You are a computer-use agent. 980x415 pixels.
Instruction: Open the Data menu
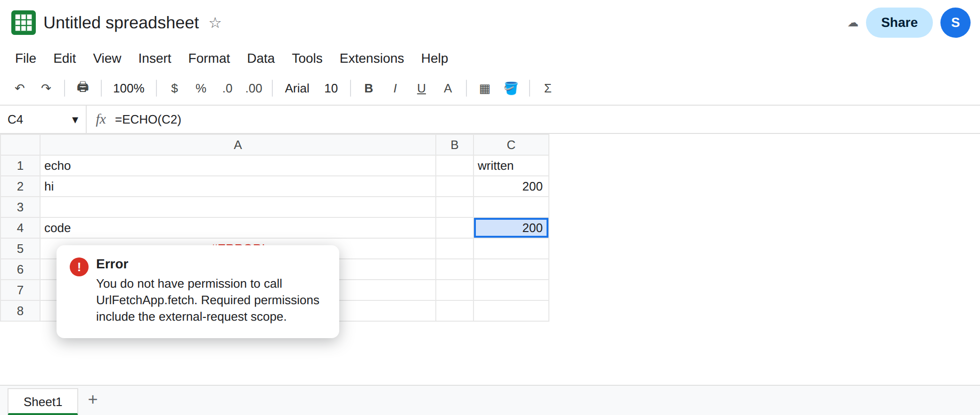point(261,58)
